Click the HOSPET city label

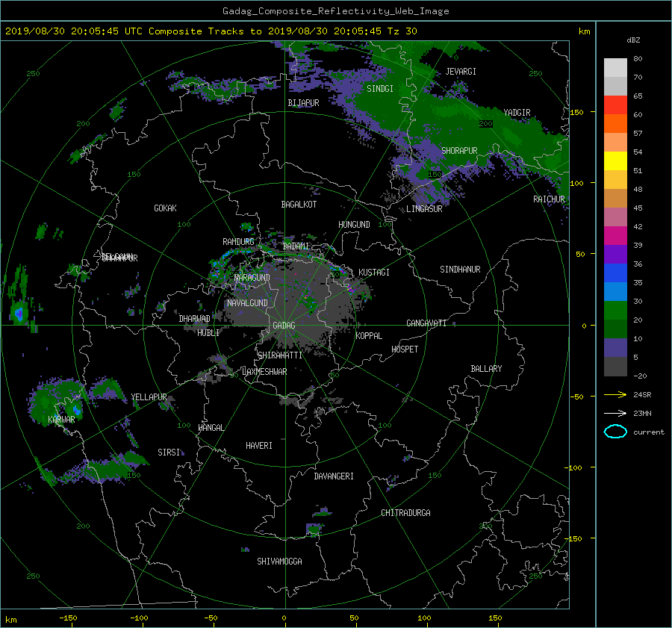point(405,349)
